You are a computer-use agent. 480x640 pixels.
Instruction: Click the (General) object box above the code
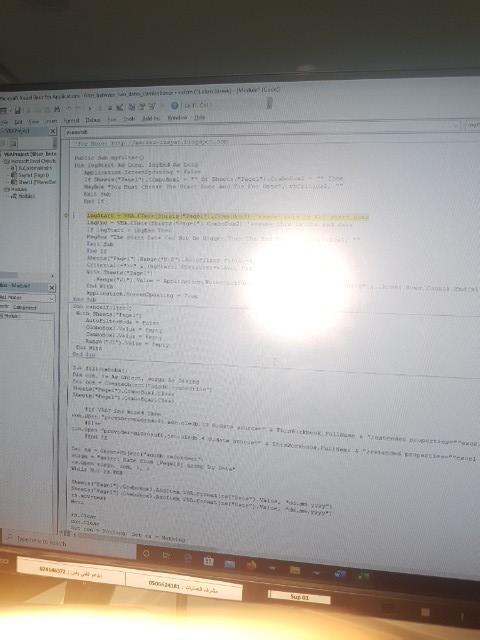pyautogui.click(x=257, y=131)
